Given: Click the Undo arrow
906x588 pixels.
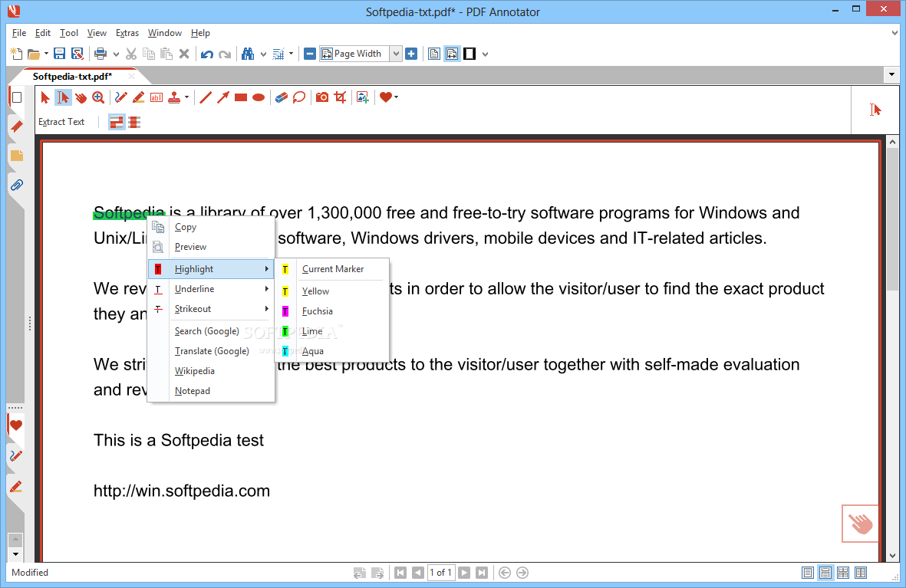Looking at the screenshot, I should (x=207, y=54).
